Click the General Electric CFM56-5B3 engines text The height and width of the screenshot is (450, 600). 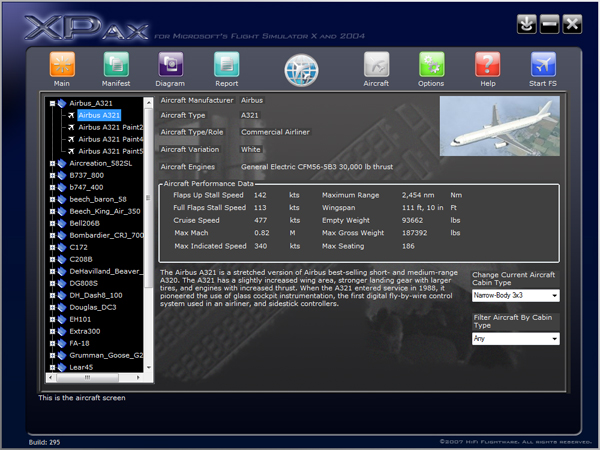pos(317,167)
